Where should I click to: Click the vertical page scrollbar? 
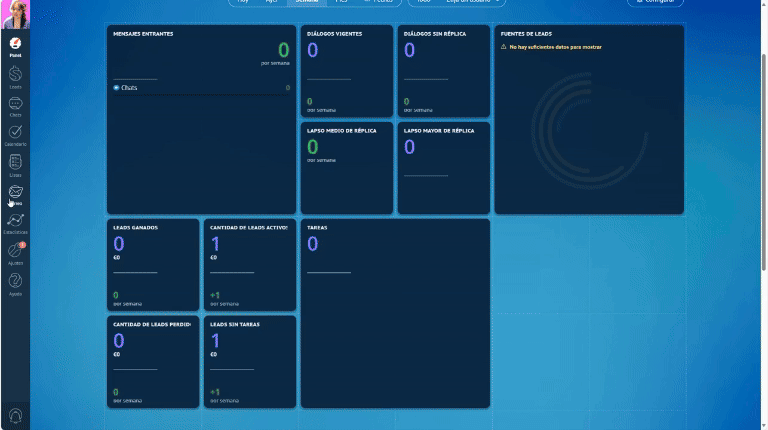click(x=764, y=162)
